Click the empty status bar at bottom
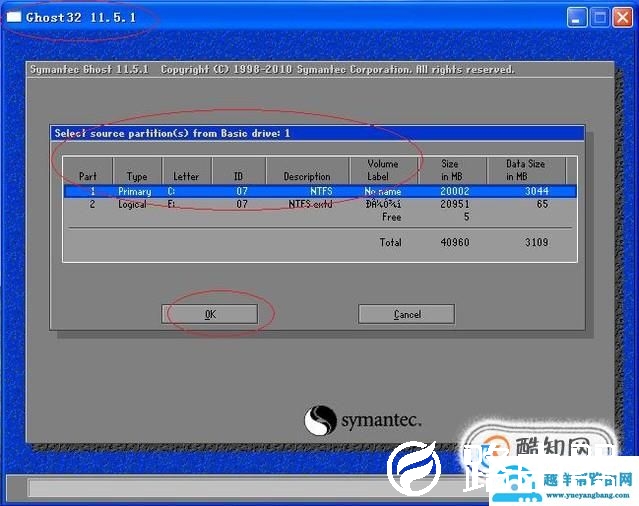639x506 pixels. click(200, 488)
